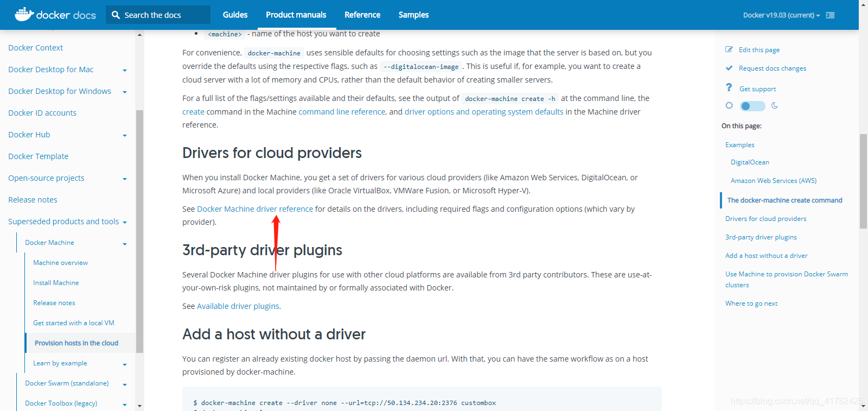Screen dimensions: 868x411
Task: Expand Docker Toolbox (legacy) arrow
Action: point(125,404)
